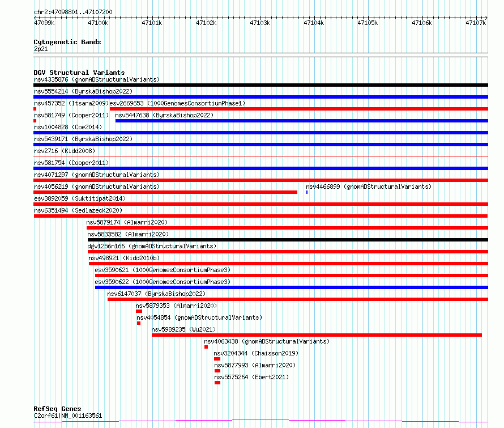Click the red bar under nsv4056219
This screenshot has width=504, height=428.
pyautogui.click(x=165, y=192)
